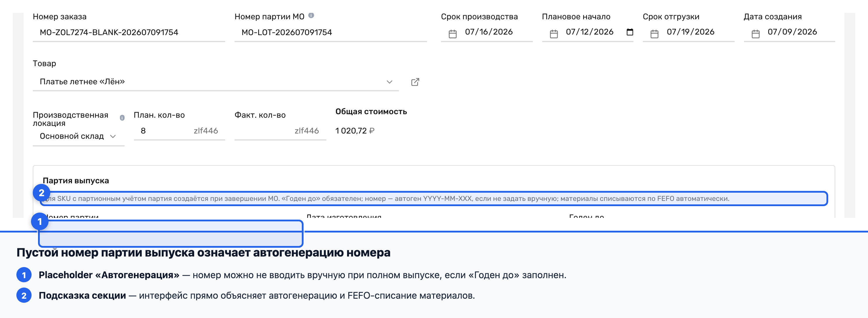
Task: Click Дата создания date 07/09/2026
Action: coord(792,32)
